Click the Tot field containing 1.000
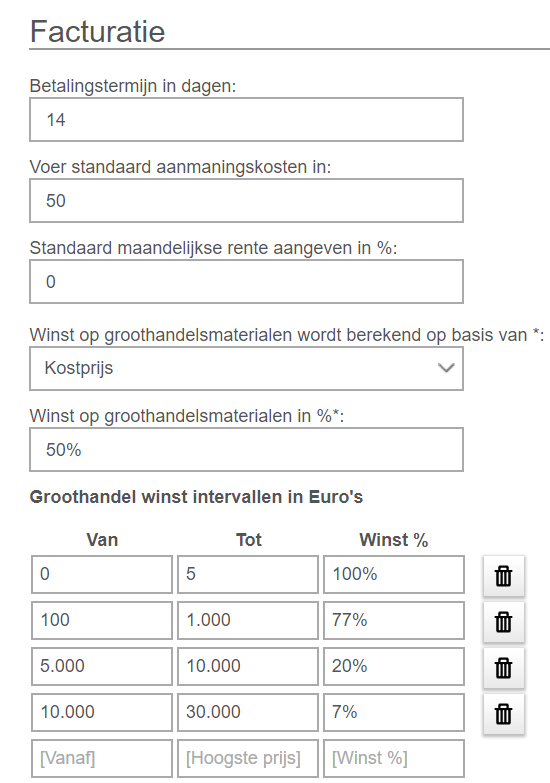550x783 pixels. [248, 620]
